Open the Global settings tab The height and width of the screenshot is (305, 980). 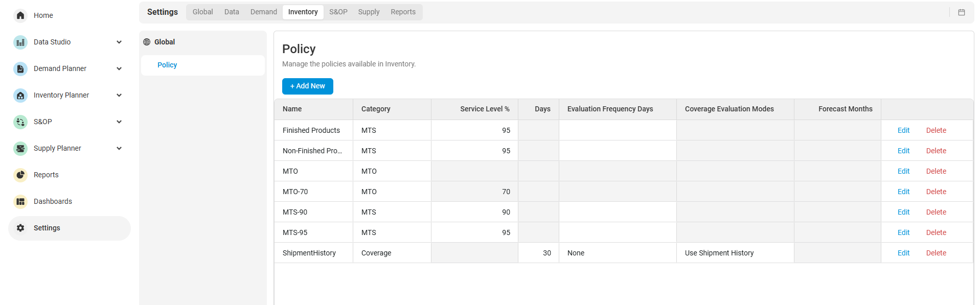tap(202, 12)
